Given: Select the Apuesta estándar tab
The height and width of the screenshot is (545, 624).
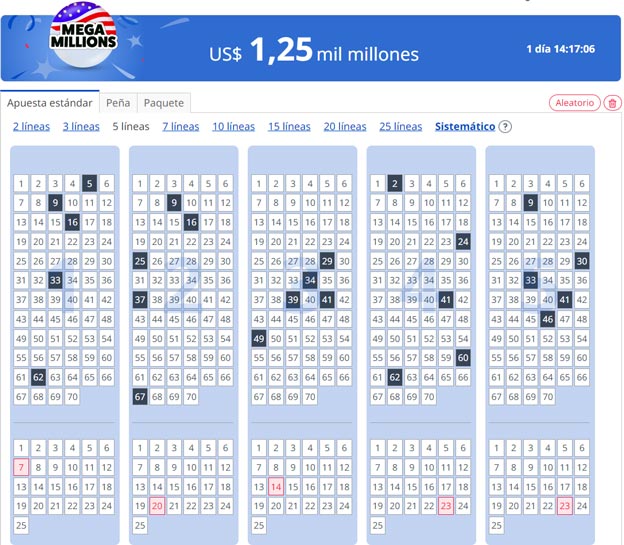Looking at the screenshot, I should click(50, 102).
